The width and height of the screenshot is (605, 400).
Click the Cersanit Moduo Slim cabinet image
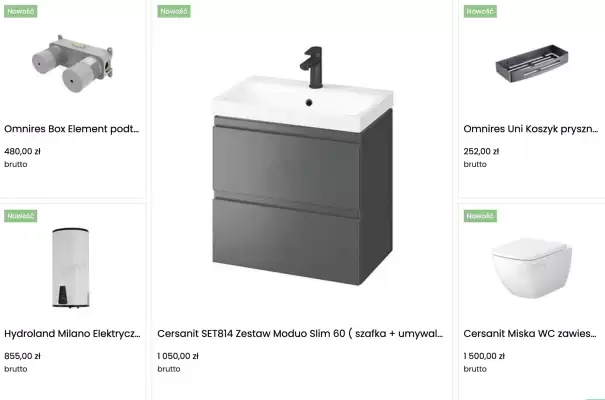pyautogui.click(x=301, y=165)
